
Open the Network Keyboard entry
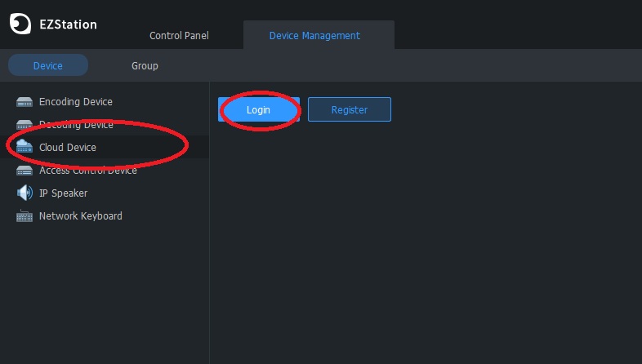(81, 216)
